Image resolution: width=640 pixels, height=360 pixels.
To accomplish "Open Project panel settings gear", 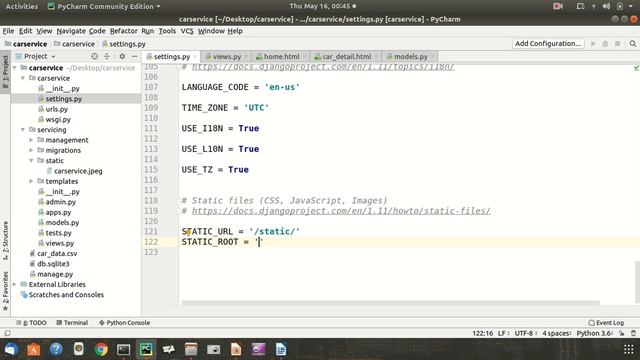I will 122,56.
